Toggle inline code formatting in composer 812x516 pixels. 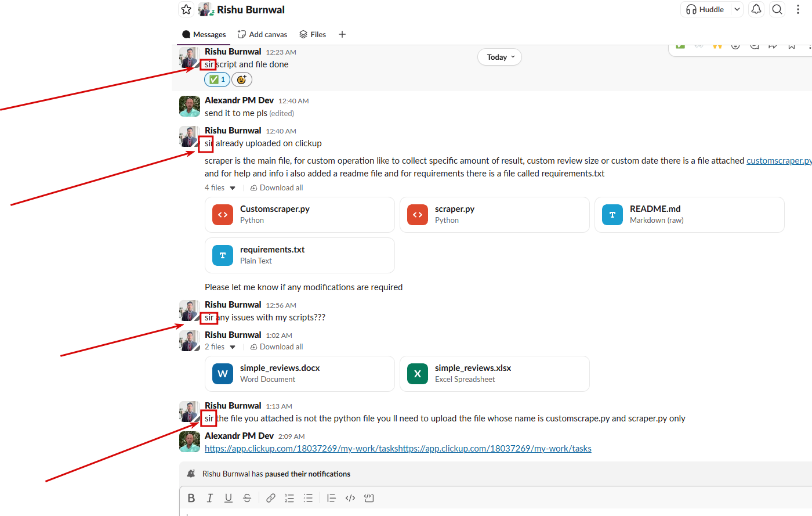pos(350,498)
